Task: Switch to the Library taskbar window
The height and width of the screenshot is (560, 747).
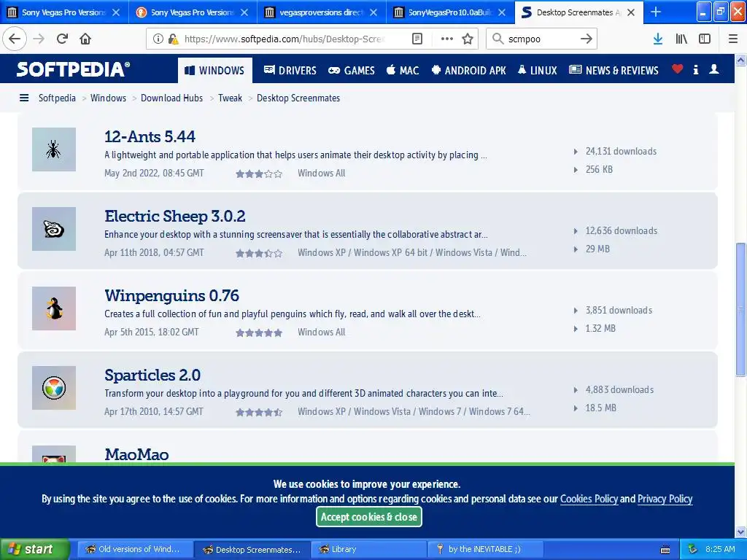Action: 368,549
